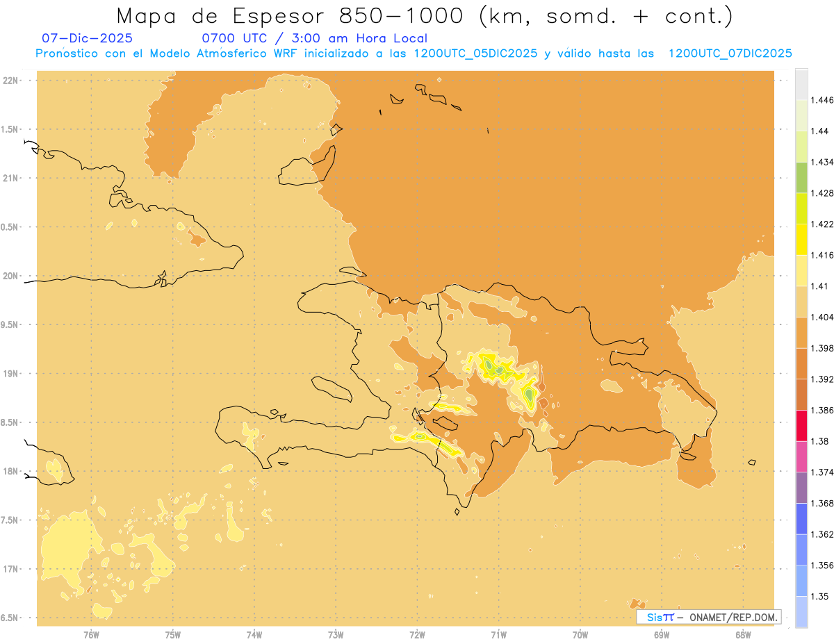The image size is (834, 644).
Task: Click the color bar value 1.446
Action: click(x=823, y=100)
